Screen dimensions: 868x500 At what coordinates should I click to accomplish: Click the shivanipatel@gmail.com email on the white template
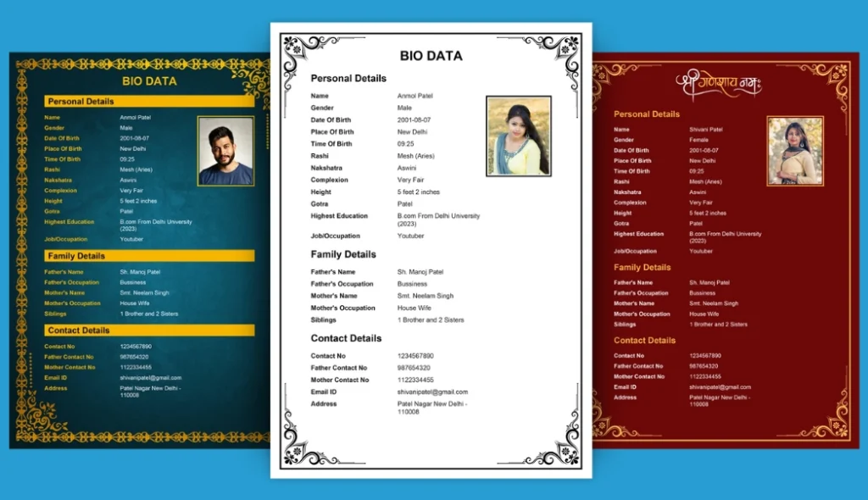click(x=432, y=392)
